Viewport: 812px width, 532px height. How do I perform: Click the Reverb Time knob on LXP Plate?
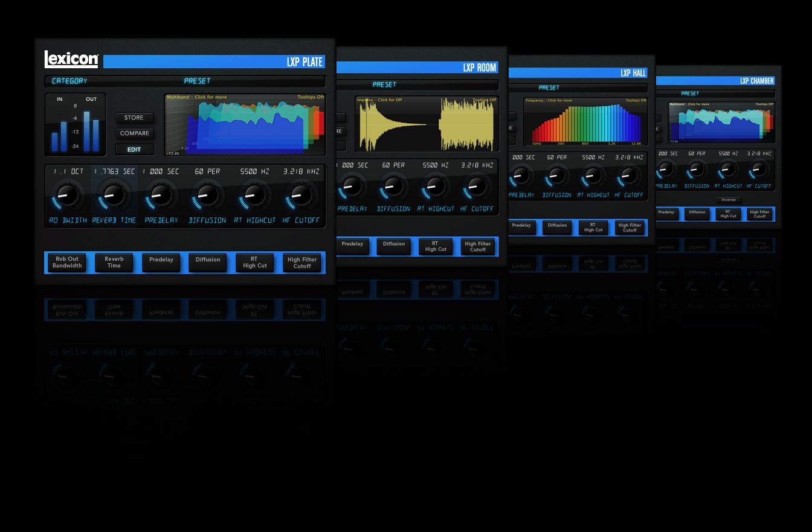[114, 196]
